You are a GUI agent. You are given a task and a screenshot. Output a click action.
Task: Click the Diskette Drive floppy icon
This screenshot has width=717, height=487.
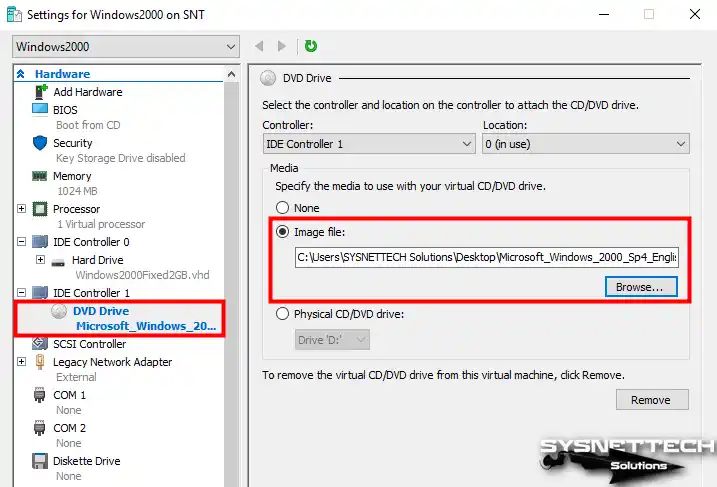pos(40,461)
